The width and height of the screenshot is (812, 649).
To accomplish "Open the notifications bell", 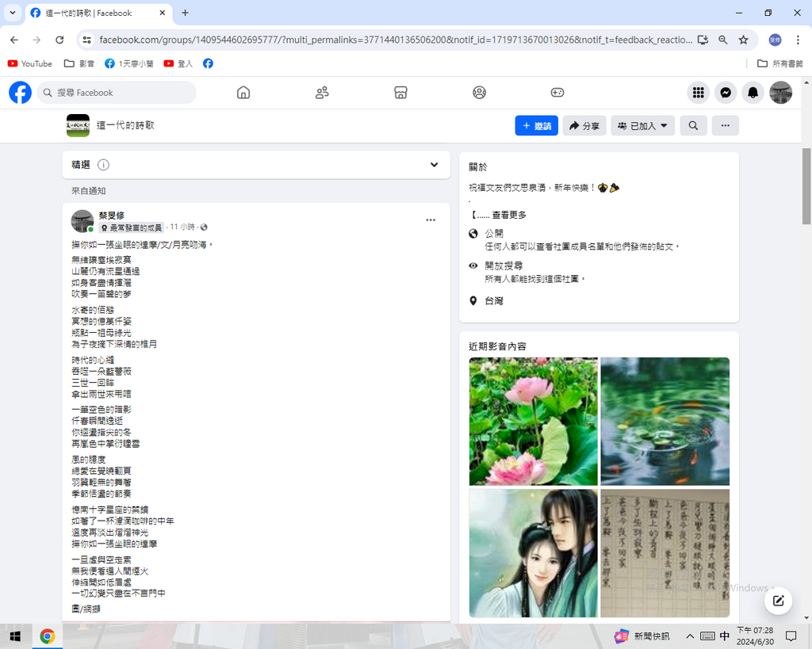I will point(753,93).
